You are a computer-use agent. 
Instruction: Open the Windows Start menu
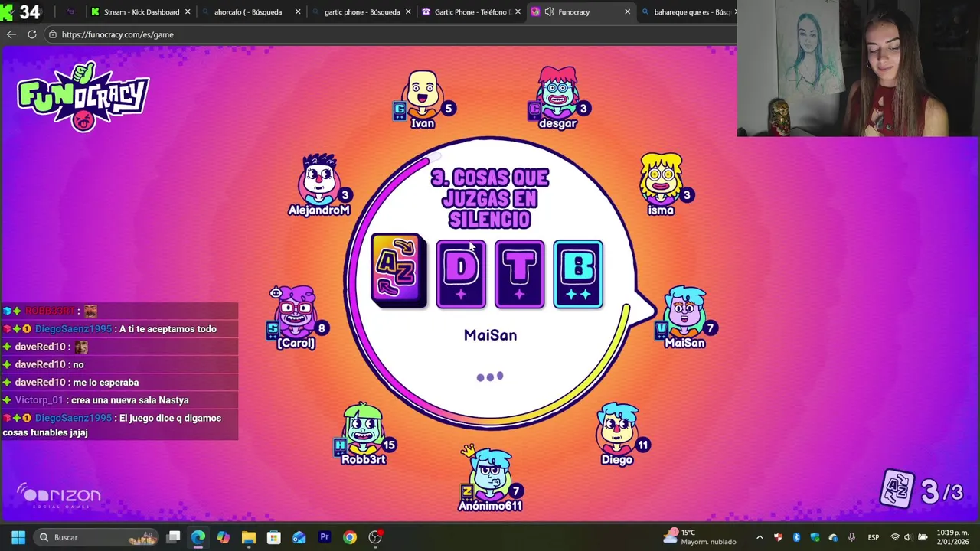pyautogui.click(x=18, y=537)
